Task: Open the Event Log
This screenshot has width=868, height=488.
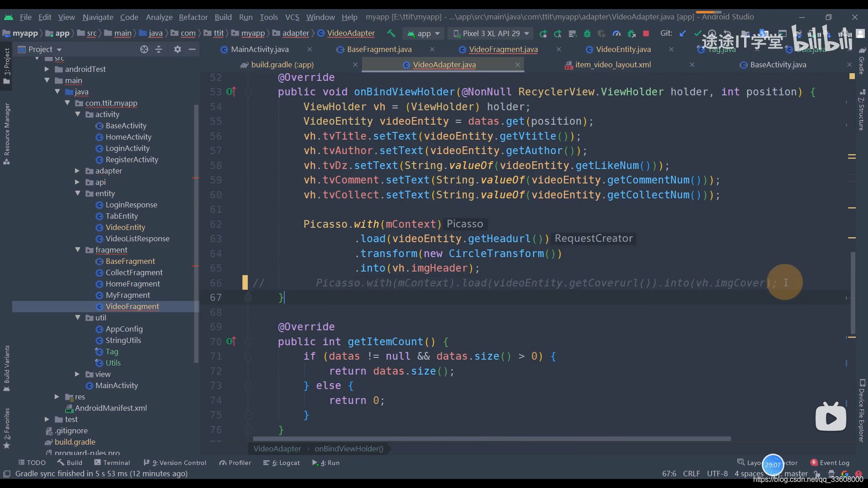Action: (x=830, y=463)
